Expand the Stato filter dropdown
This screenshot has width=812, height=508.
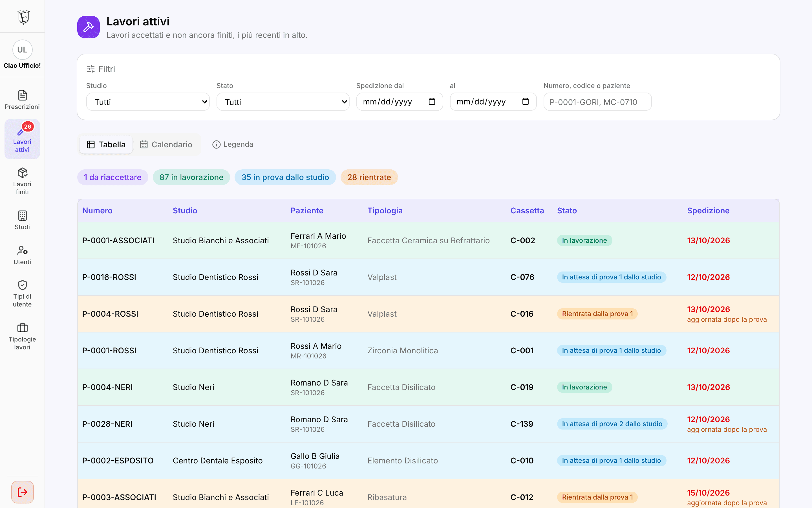(x=283, y=102)
